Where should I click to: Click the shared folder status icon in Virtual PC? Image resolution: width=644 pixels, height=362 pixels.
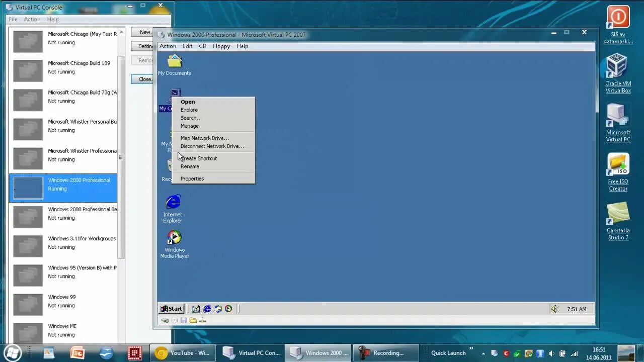pos(193,320)
